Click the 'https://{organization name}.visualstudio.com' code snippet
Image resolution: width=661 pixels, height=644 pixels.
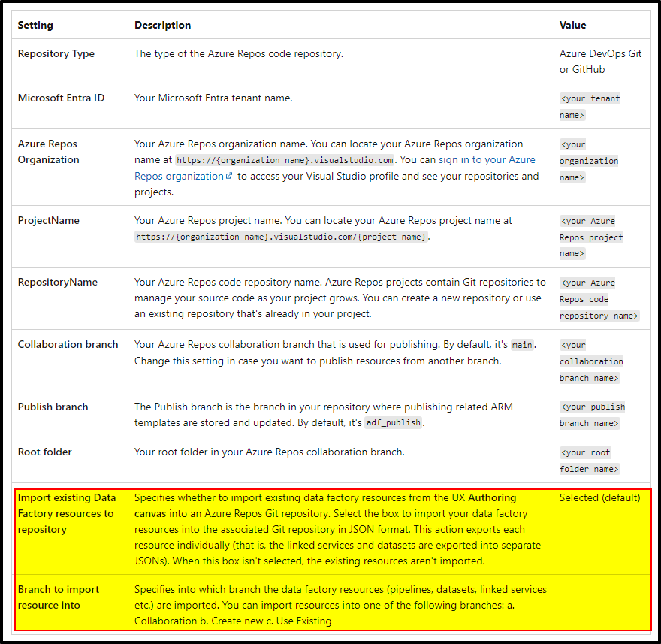pyautogui.click(x=285, y=160)
